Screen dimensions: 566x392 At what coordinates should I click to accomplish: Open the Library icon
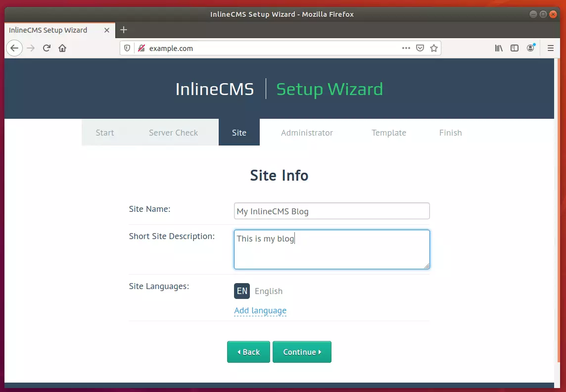tap(499, 48)
